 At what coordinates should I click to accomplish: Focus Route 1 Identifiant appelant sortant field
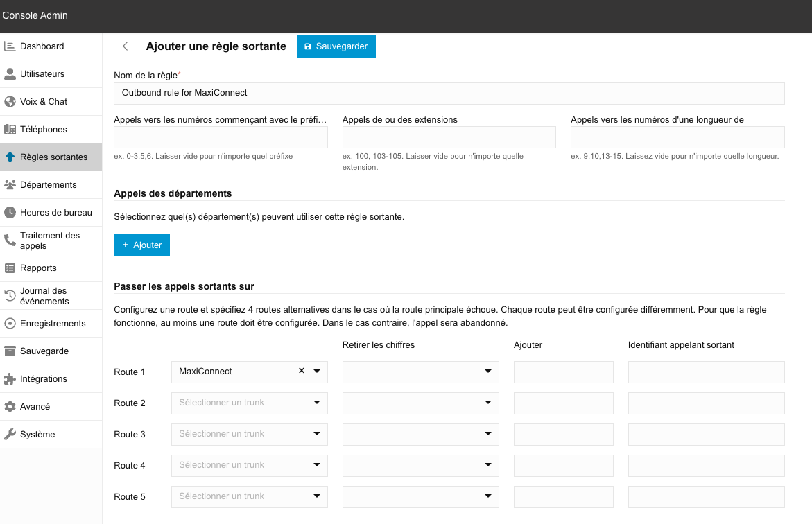tap(706, 372)
